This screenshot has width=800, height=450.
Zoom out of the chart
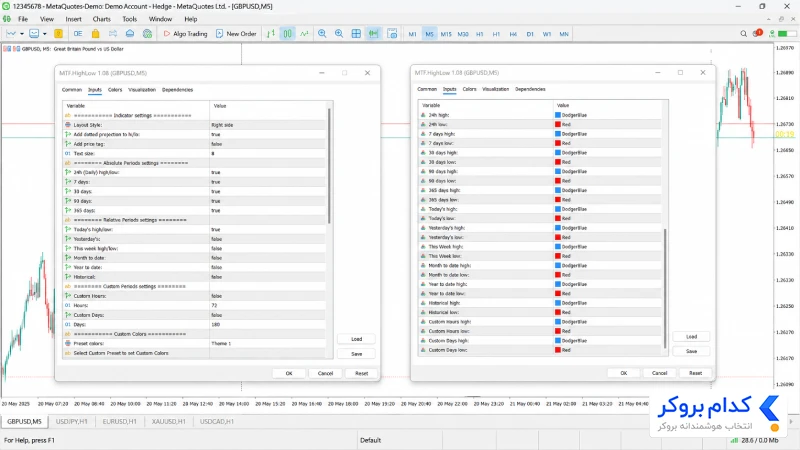339,34
